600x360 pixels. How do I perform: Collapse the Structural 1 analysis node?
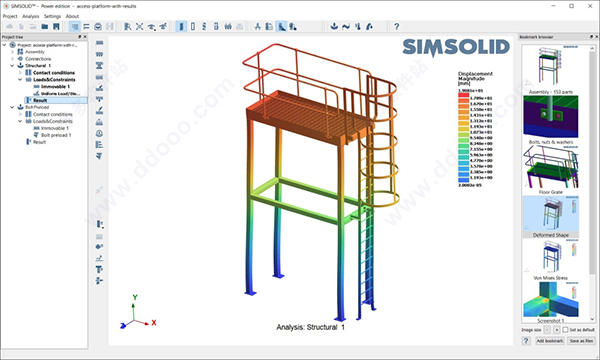(12, 65)
